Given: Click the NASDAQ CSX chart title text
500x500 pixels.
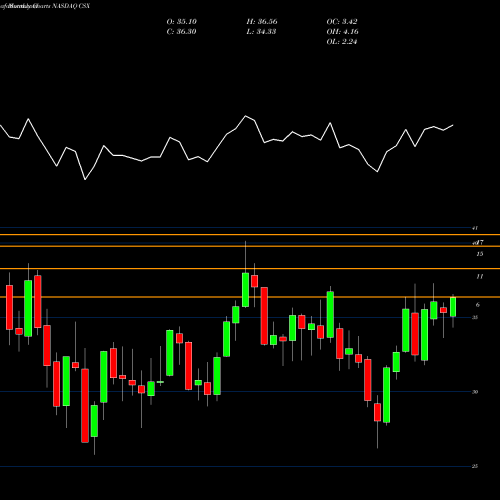Looking at the screenshot, I should (71, 6).
